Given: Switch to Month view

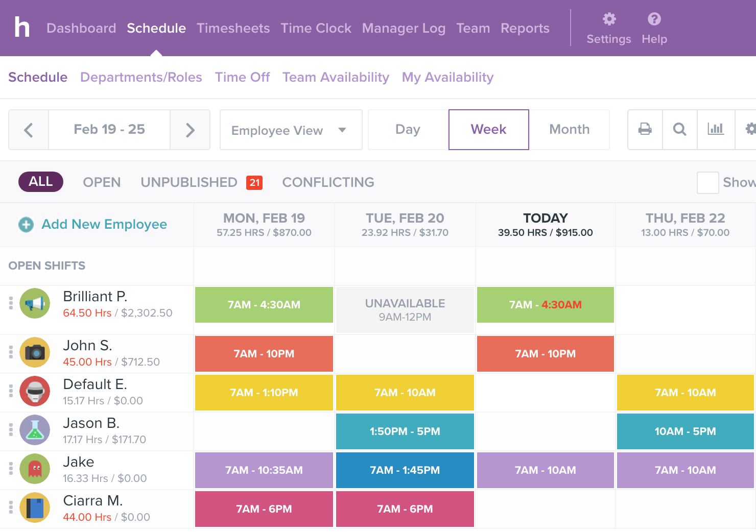Looking at the screenshot, I should click(x=569, y=130).
